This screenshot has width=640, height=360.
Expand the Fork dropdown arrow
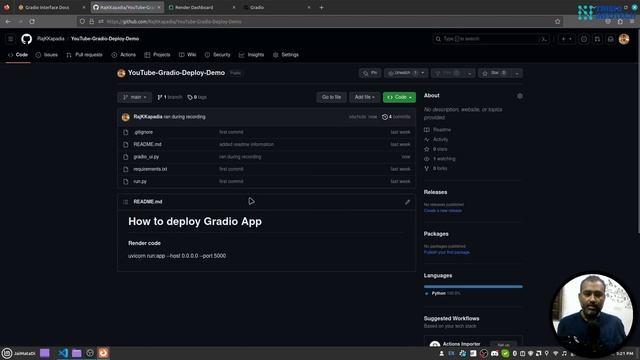[470, 73]
